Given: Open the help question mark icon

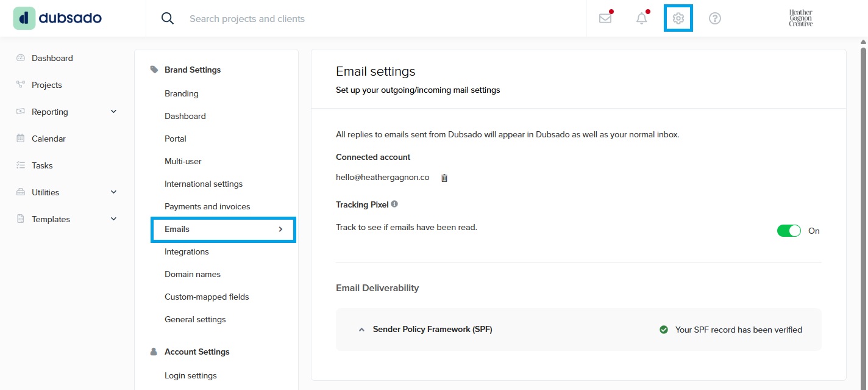Looking at the screenshot, I should [x=715, y=18].
